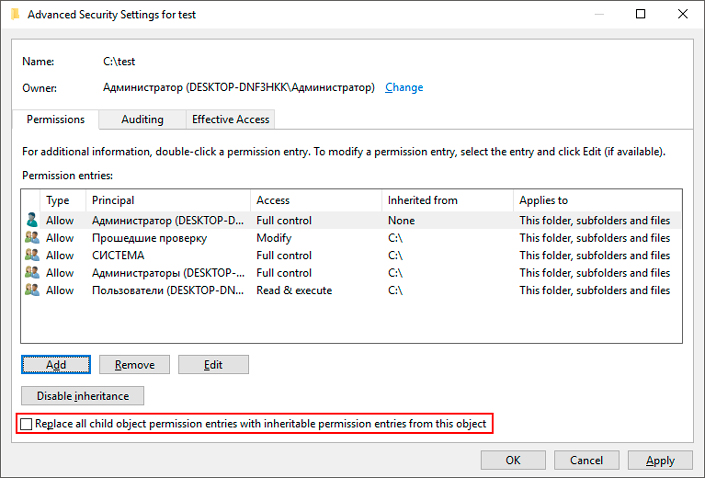Select the Администратор (DESKTOP-D... principal entry
The width and height of the screenshot is (705, 478).
[x=168, y=220]
